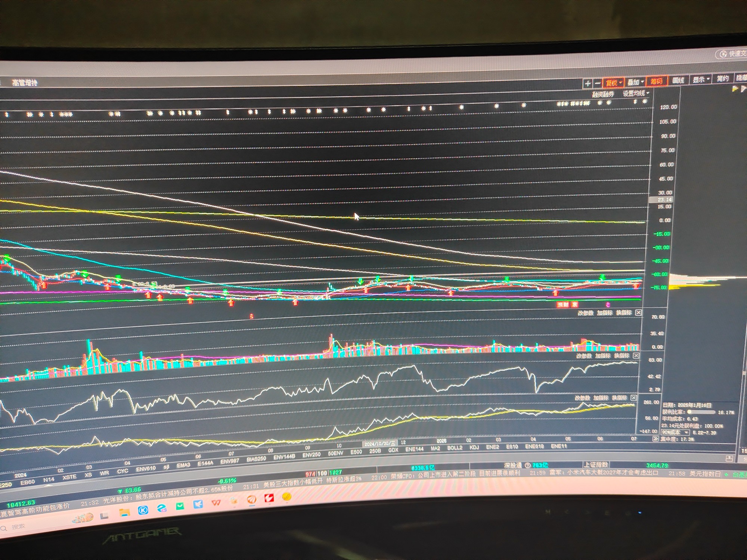747x560 pixels.
Task: Click the red S marker below the price chart
Action: tap(251, 317)
